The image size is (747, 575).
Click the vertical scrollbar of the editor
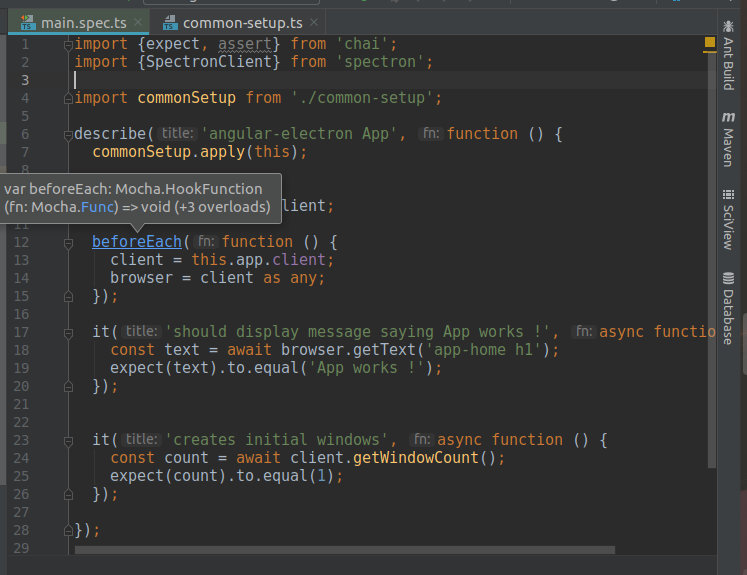pos(712,260)
